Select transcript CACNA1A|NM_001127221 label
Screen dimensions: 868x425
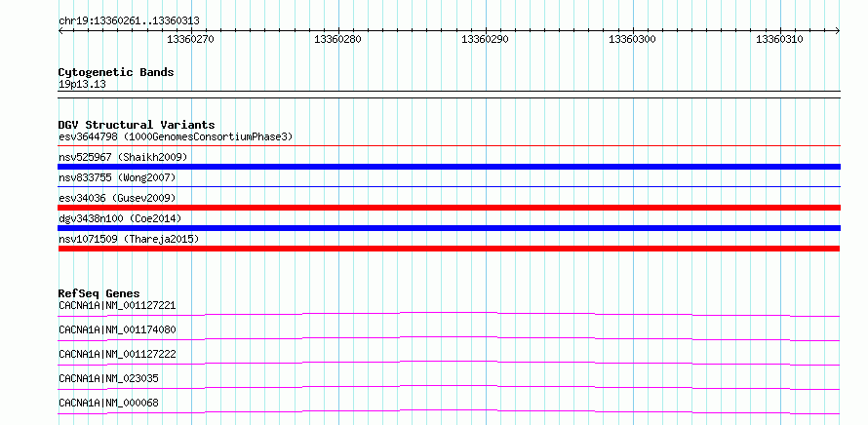[x=117, y=305]
